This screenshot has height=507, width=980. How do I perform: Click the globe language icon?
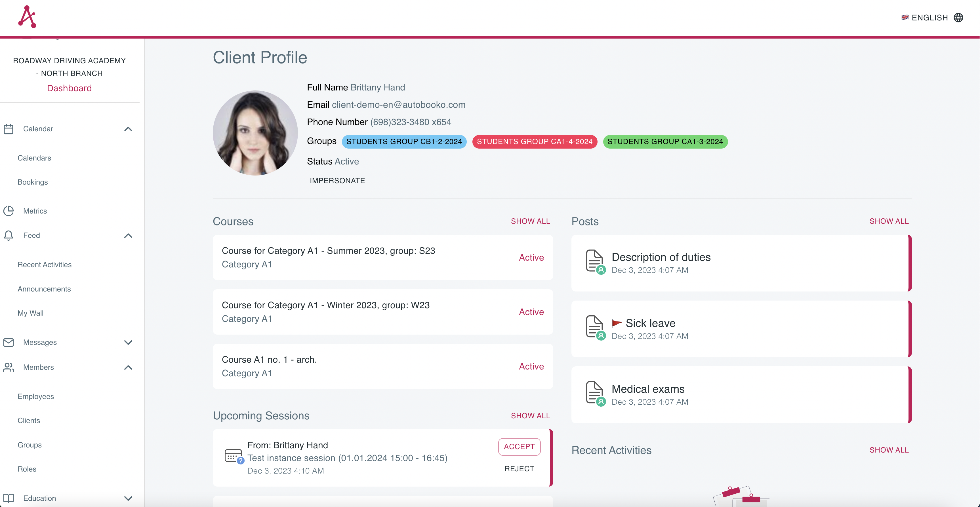[959, 18]
